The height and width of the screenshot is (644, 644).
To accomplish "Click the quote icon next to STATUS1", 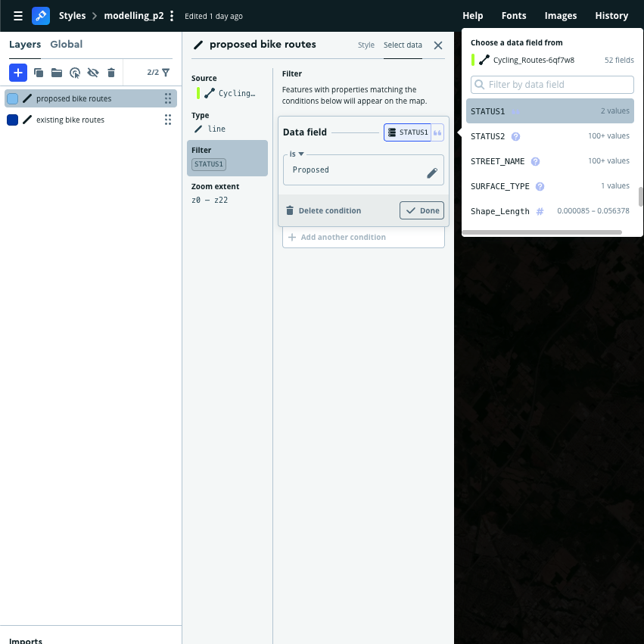I will coord(437,132).
